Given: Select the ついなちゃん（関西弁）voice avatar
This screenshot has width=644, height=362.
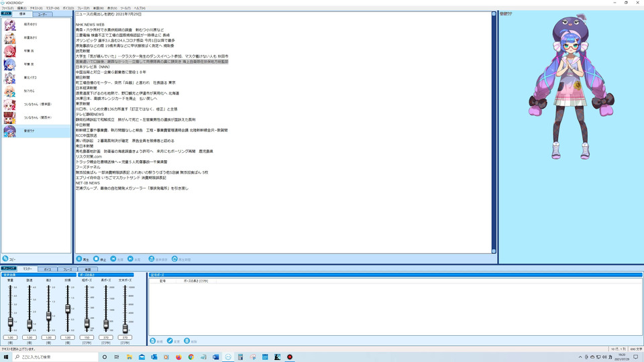Looking at the screenshot, I should (x=10, y=117).
